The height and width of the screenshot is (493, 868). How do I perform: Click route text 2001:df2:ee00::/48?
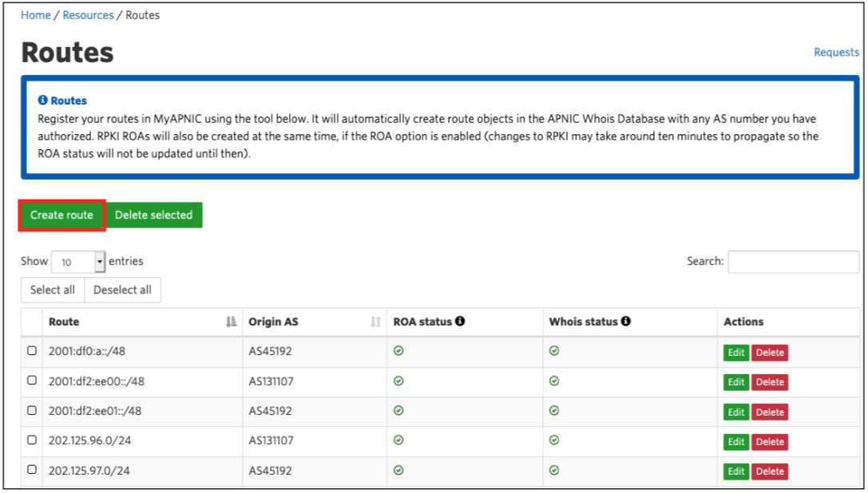(x=97, y=381)
